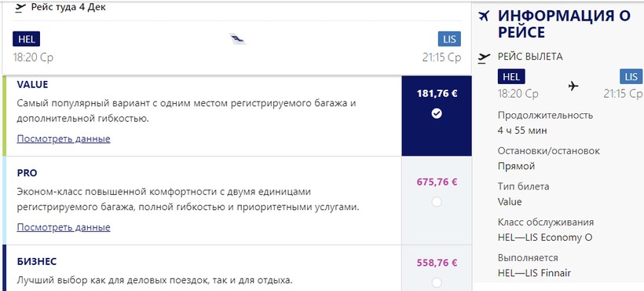Click the departing plane icon beside РЕЙС ВЫЛЕТА
Screen dimensions: 644x291
485,58
